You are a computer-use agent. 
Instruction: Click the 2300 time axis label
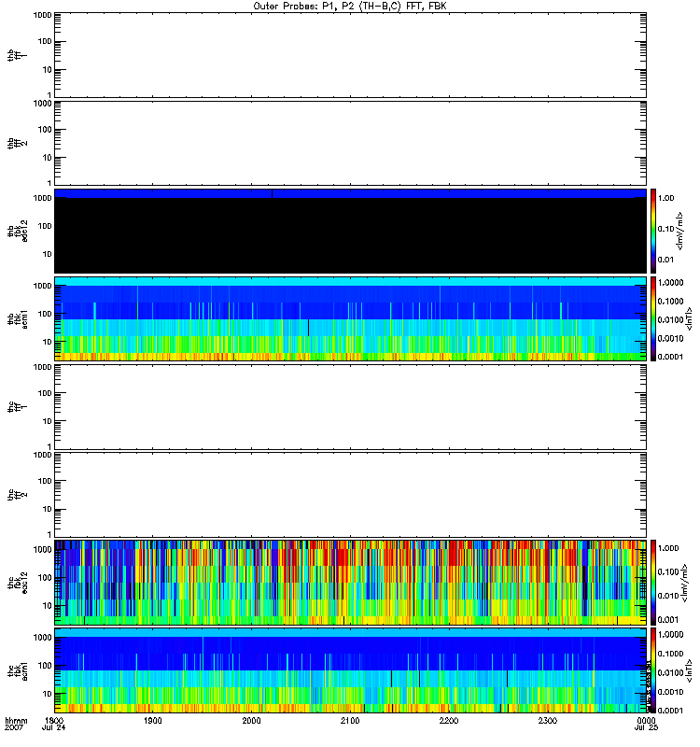point(547,721)
